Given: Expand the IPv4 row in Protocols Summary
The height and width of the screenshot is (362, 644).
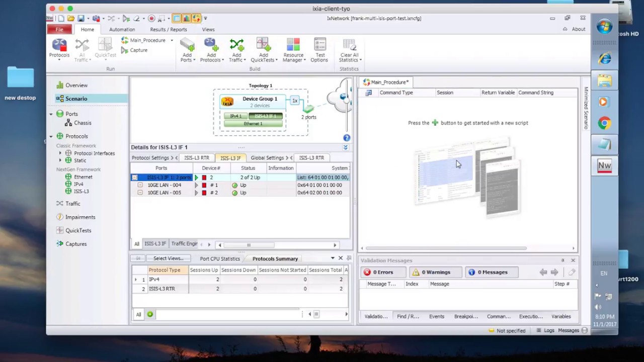Looking at the screenshot, I should (135, 280).
